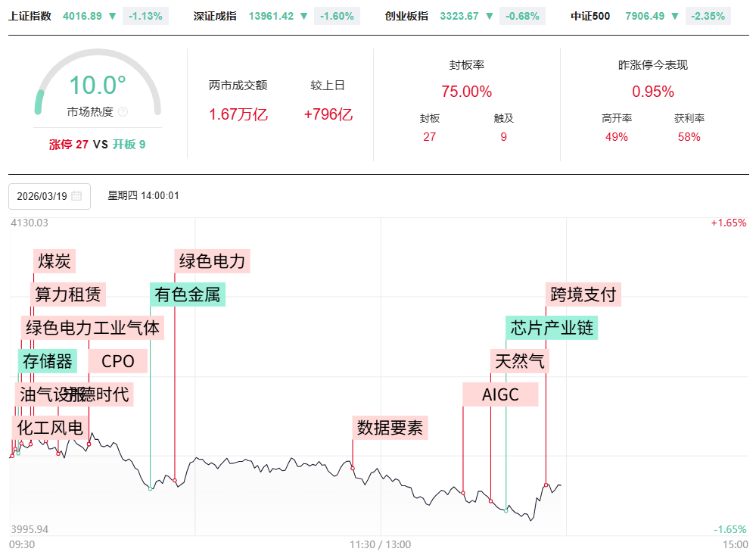Click the AIGC sector tag

500,394
